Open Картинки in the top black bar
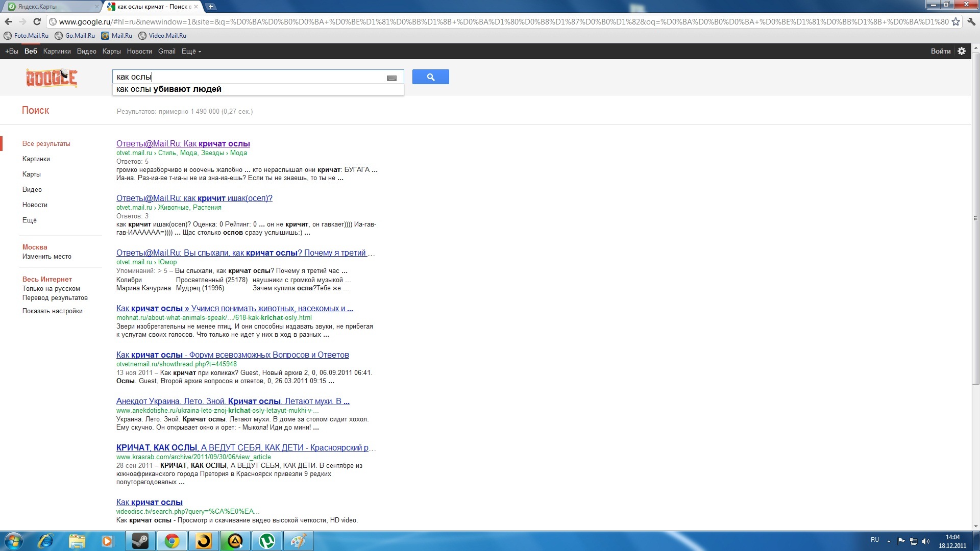This screenshot has width=980, height=551. (57, 51)
